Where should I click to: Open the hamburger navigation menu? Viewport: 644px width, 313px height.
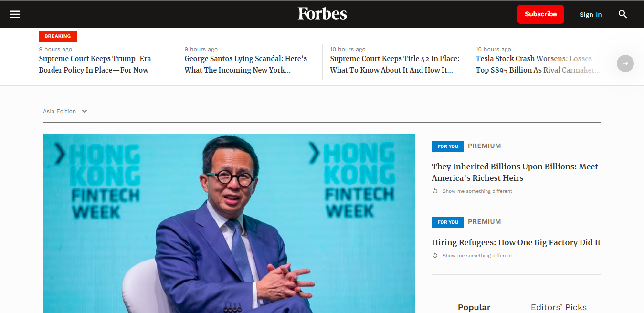pos(15,14)
